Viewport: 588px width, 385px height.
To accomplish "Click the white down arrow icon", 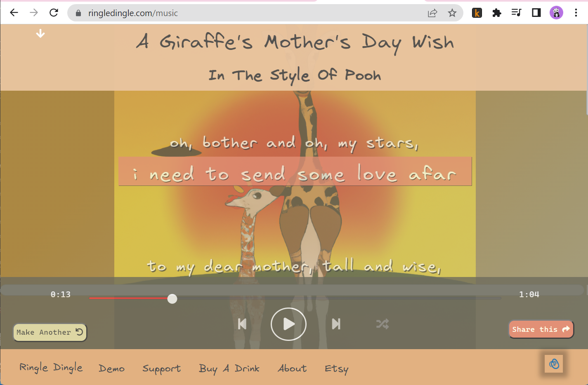I will pos(40,34).
